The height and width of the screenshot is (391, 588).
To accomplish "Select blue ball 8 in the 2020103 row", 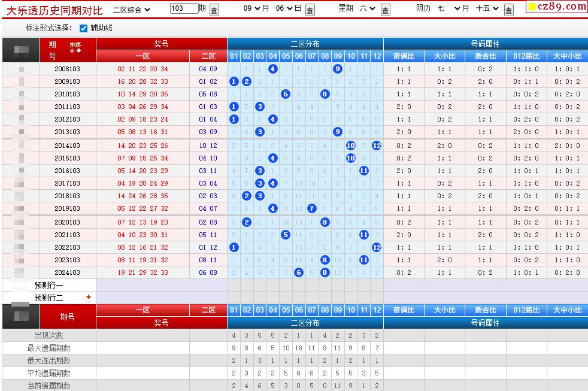I will pos(325,222).
